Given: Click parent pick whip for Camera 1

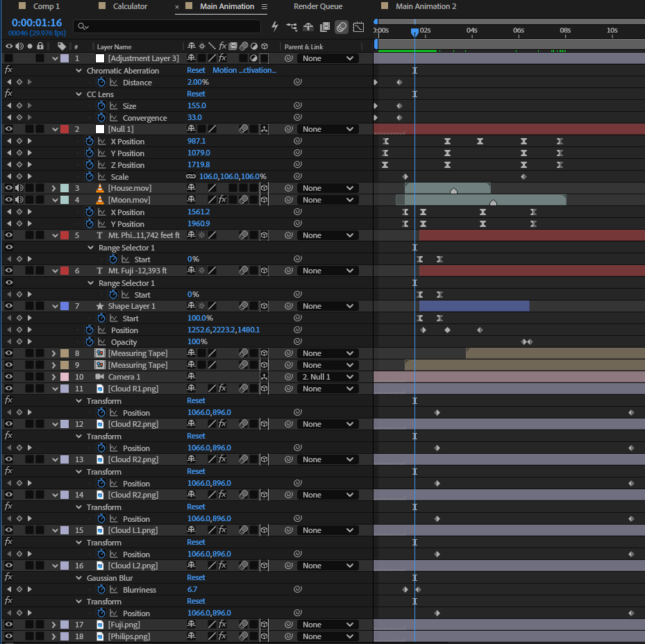Looking at the screenshot, I should click(289, 377).
